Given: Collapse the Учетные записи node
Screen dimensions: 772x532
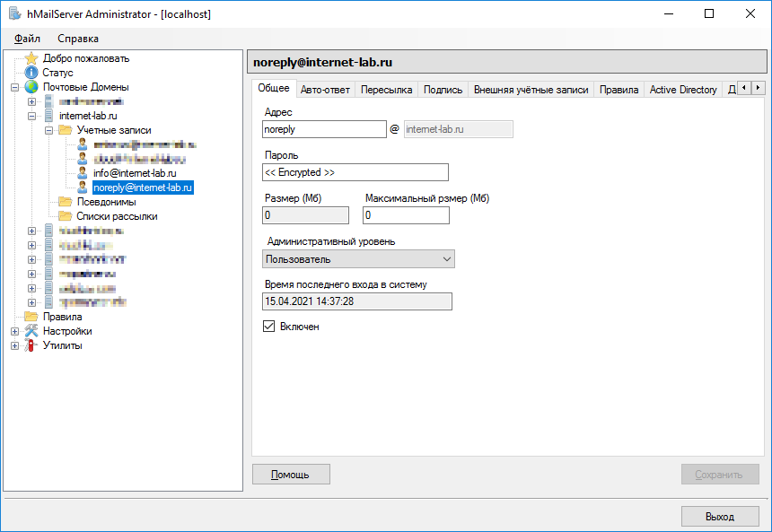Looking at the screenshot, I should (48, 130).
